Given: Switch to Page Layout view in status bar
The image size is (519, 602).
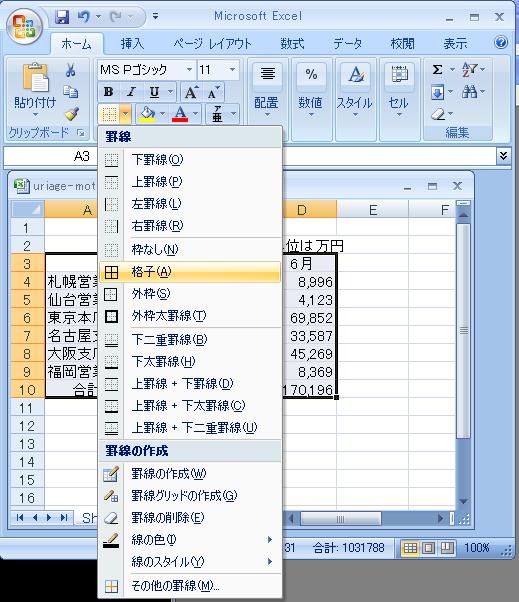Looking at the screenshot, I should click(x=428, y=547).
